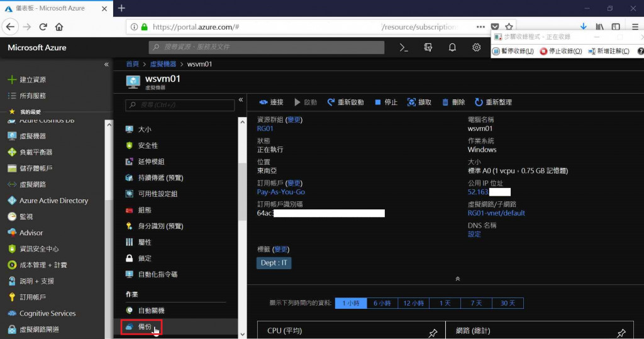Open Advisor in the favorites sidebar
This screenshot has height=339, width=644.
coord(25,233)
